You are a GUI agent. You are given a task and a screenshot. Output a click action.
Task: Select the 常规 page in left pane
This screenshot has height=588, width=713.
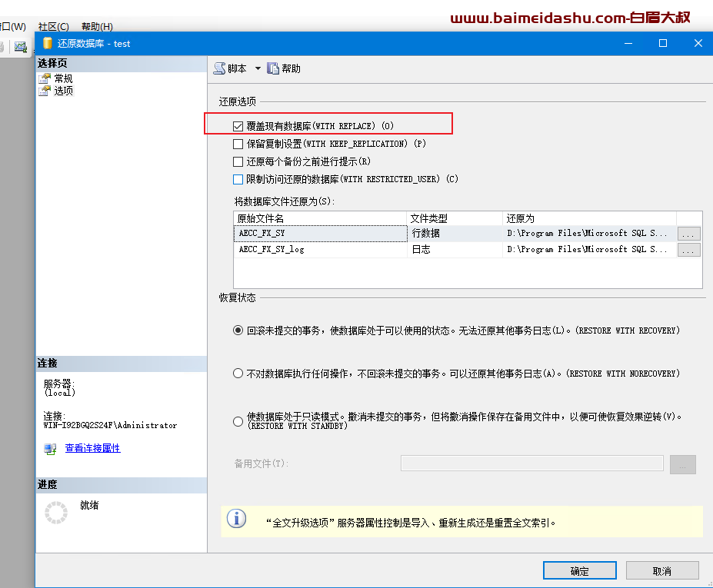click(63, 78)
